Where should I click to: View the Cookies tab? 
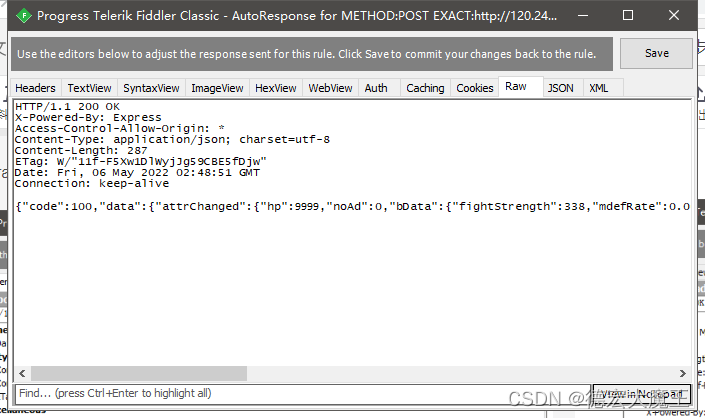[x=475, y=88]
